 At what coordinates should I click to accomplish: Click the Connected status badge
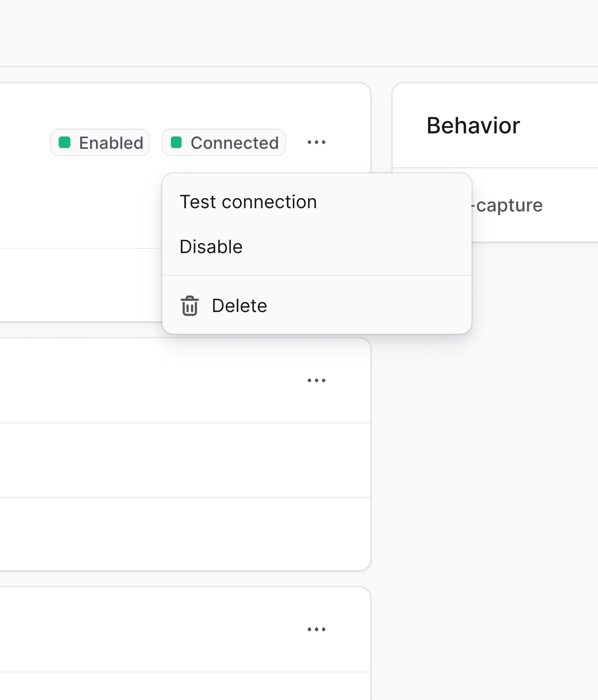point(224,142)
